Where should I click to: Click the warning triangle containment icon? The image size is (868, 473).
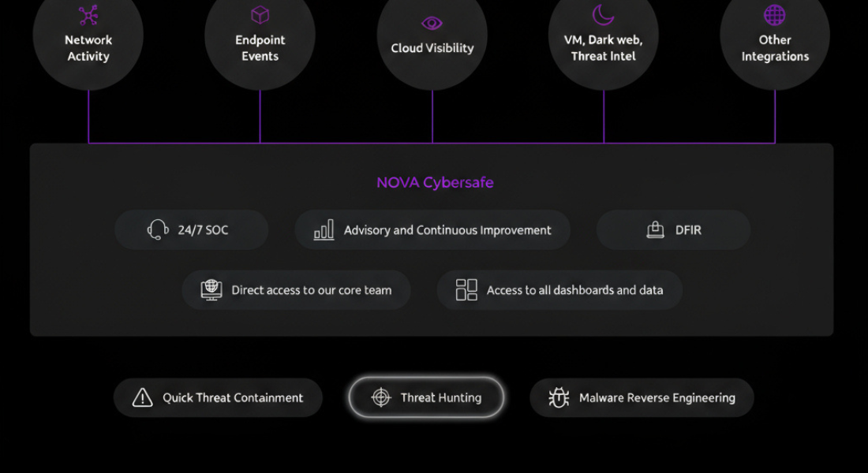[142, 398]
